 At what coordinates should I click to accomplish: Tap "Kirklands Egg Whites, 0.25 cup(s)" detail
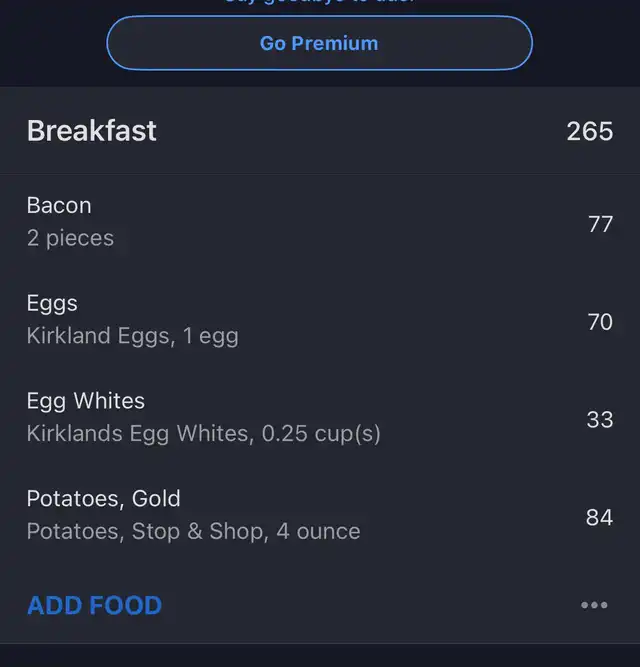point(203,434)
